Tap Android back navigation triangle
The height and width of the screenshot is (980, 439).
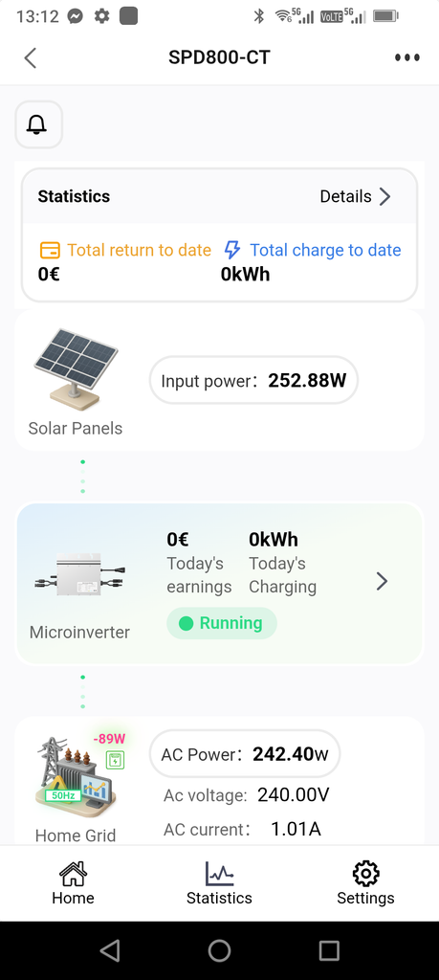110,950
